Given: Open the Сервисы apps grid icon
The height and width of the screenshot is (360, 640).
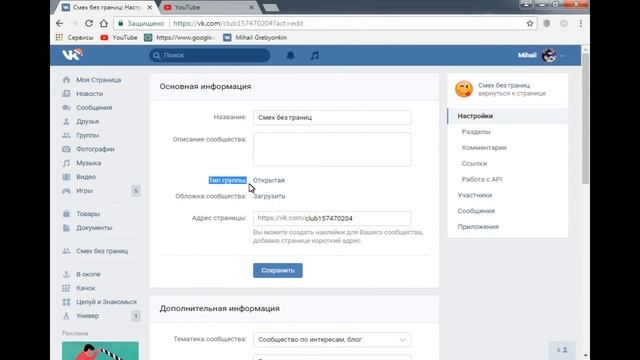Looking at the screenshot, I should (x=60, y=37).
